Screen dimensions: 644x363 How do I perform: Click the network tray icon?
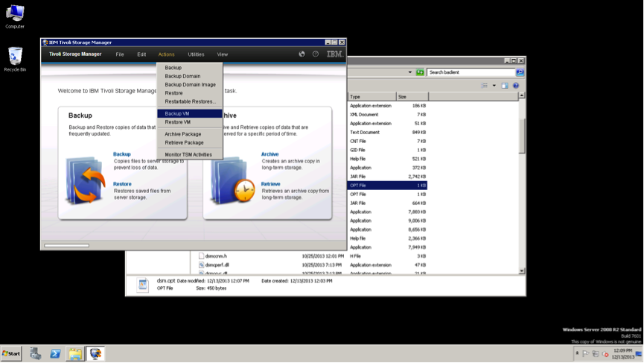pos(595,353)
